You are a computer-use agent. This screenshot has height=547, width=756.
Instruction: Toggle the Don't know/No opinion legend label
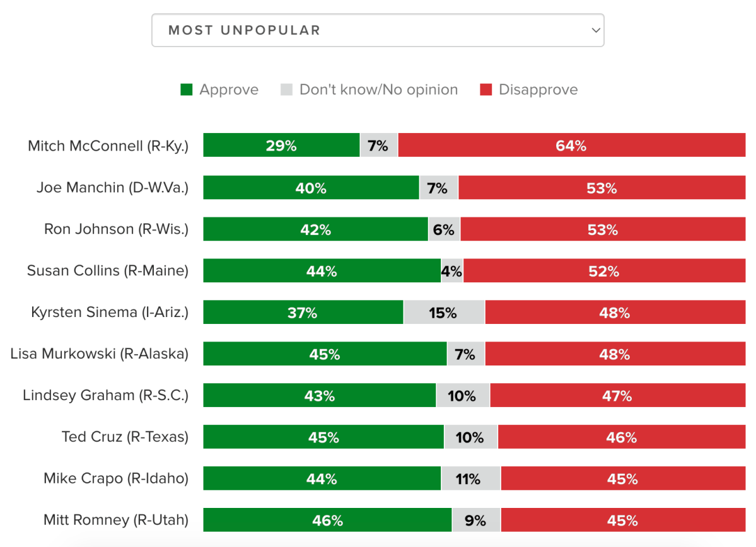coord(378,89)
